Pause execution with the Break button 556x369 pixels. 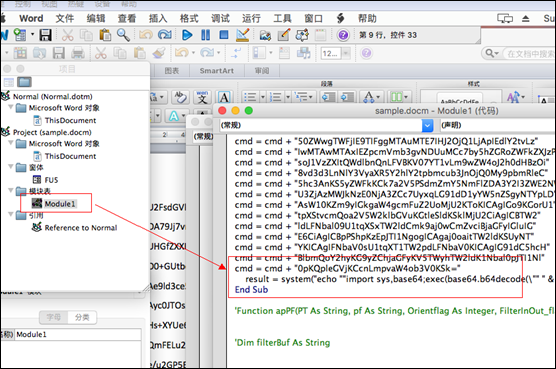coord(205,35)
